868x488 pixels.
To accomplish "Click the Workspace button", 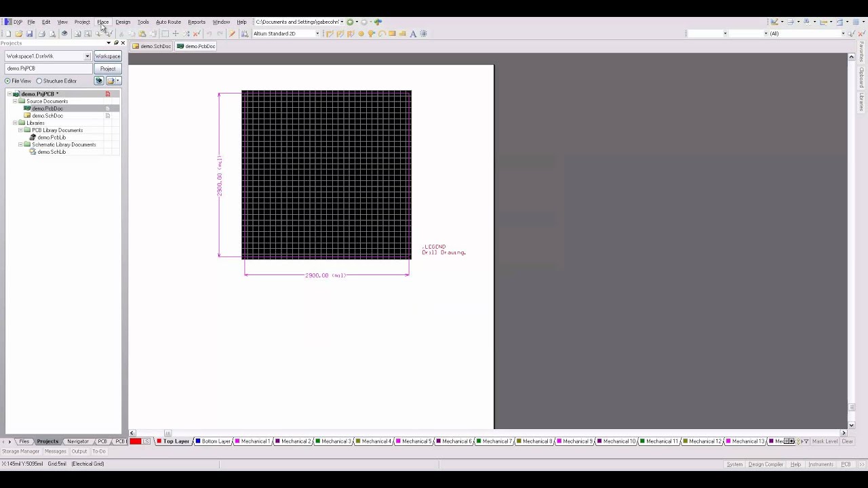I will (x=108, y=56).
